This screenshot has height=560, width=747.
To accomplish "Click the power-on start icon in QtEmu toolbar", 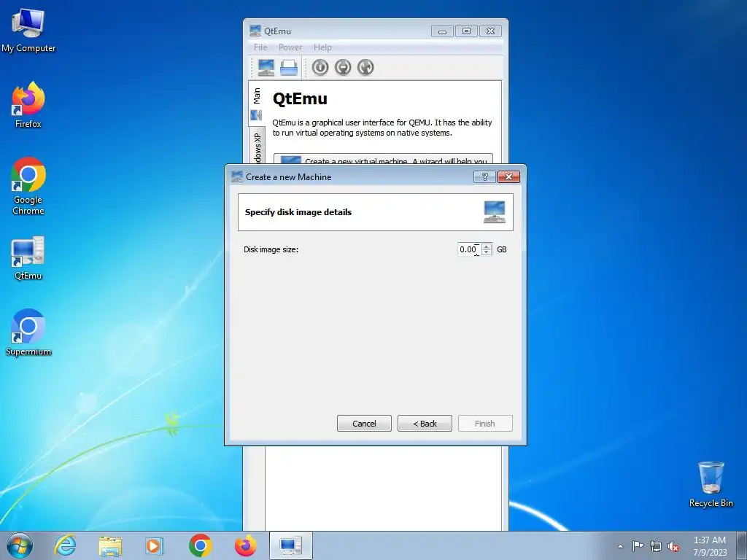I will [x=320, y=67].
